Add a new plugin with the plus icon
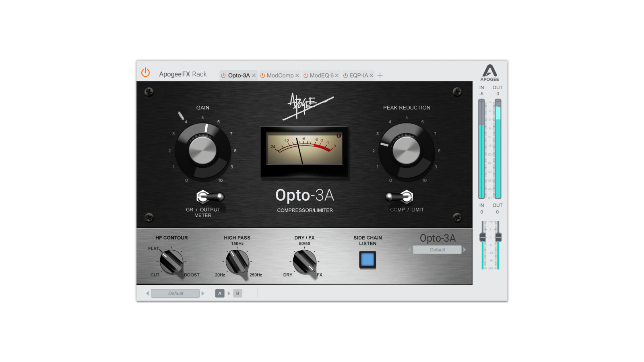 [380, 75]
